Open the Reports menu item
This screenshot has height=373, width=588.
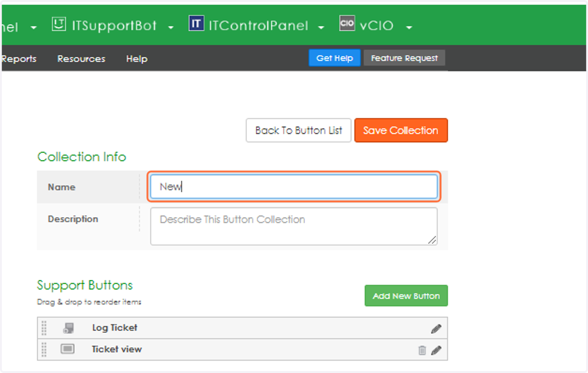(19, 59)
